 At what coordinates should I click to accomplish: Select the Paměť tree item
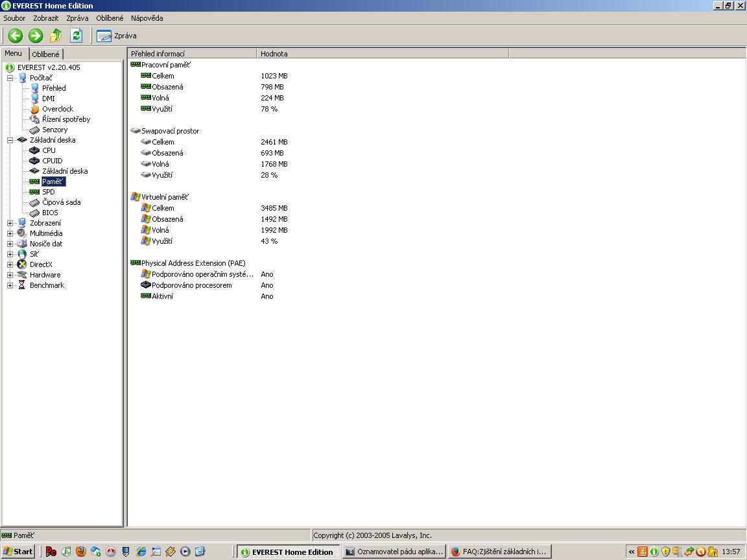coord(53,181)
